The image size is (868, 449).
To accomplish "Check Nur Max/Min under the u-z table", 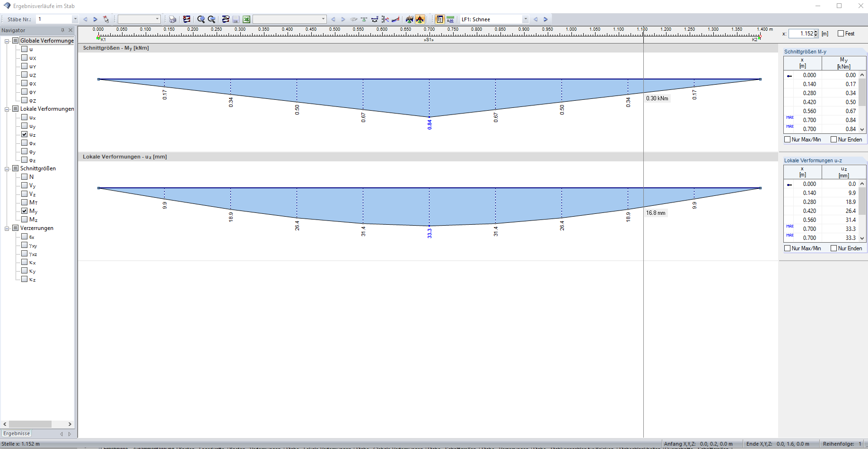I will pos(788,248).
